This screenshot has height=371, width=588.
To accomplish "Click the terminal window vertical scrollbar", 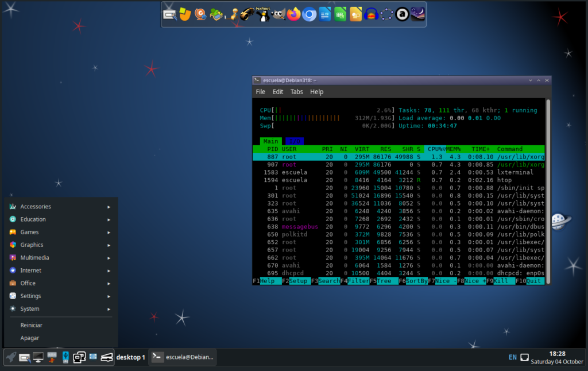I will (x=548, y=190).
